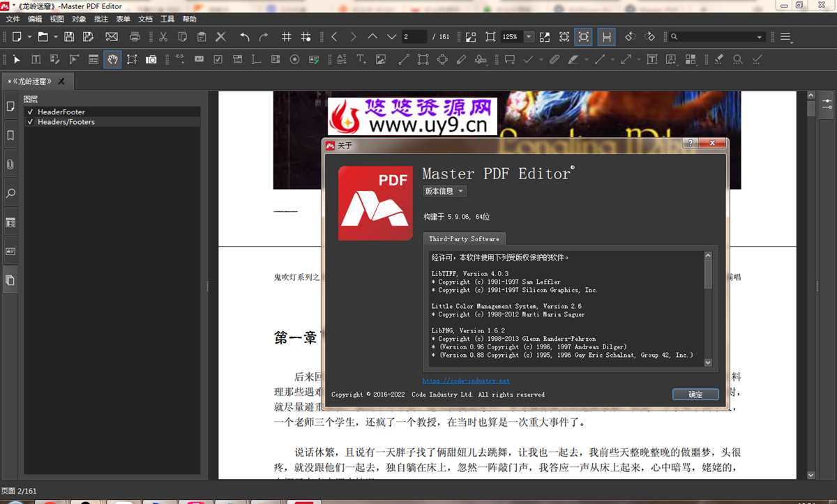This screenshot has width=837, height=504.
Task: Select the Attach File paperclip tool
Action: point(555,60)
